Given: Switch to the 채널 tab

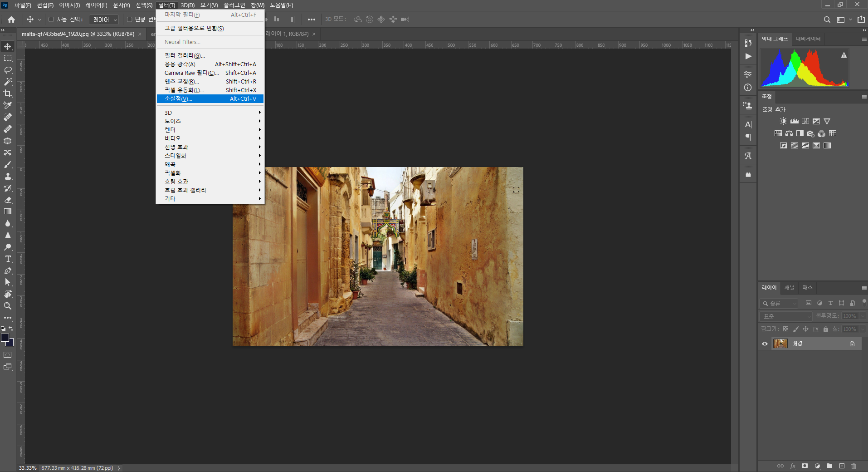Looking at the screenshot, I should point(790,288).
